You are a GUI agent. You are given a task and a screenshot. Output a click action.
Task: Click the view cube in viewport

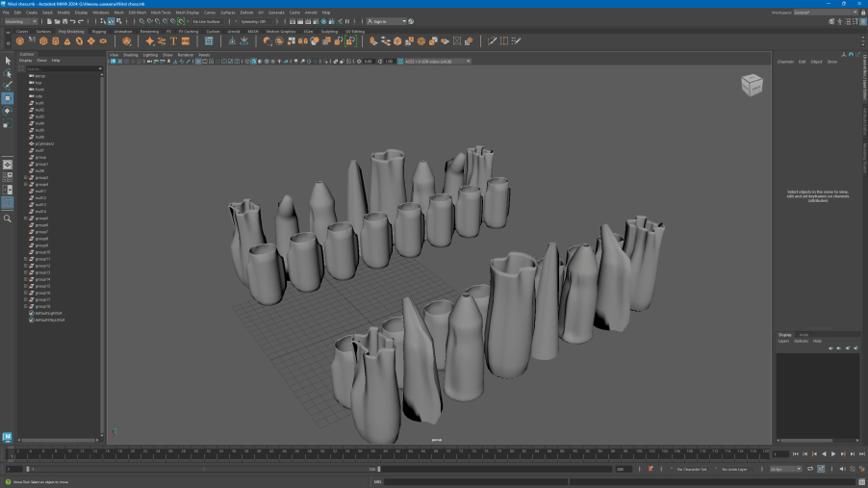coord(752,85)
